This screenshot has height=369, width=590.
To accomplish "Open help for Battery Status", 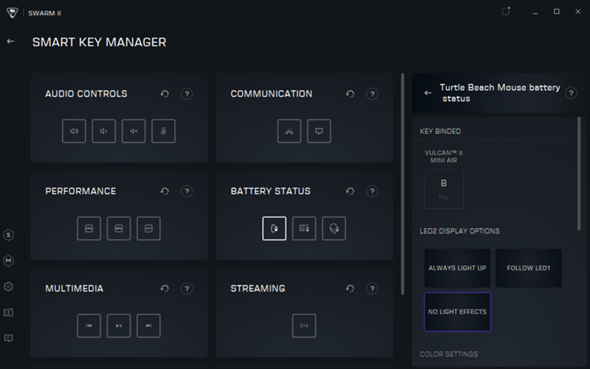I will (x=372, y=191).
